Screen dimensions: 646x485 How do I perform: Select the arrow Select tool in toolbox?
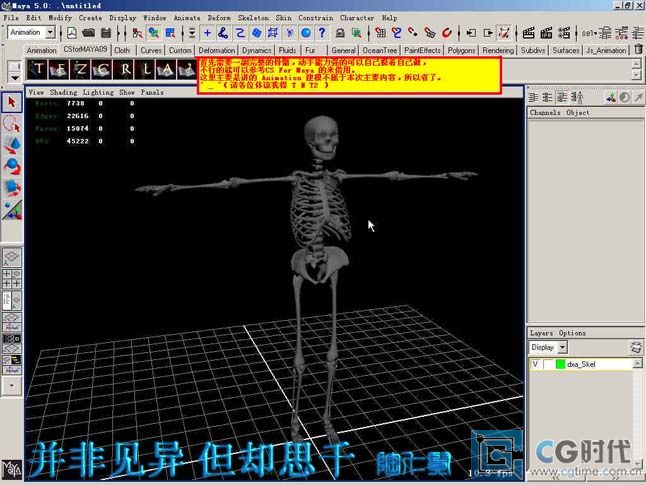click(x=12, y=103)
